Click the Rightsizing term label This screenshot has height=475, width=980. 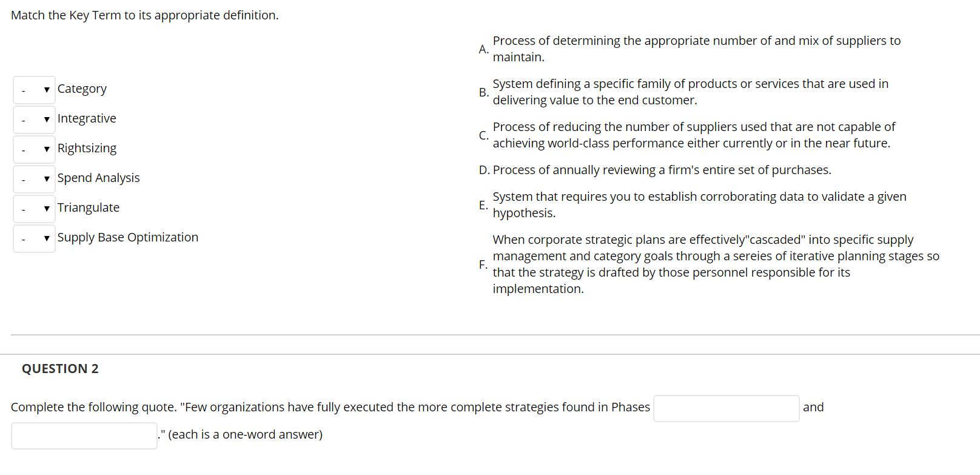point(87,147)
